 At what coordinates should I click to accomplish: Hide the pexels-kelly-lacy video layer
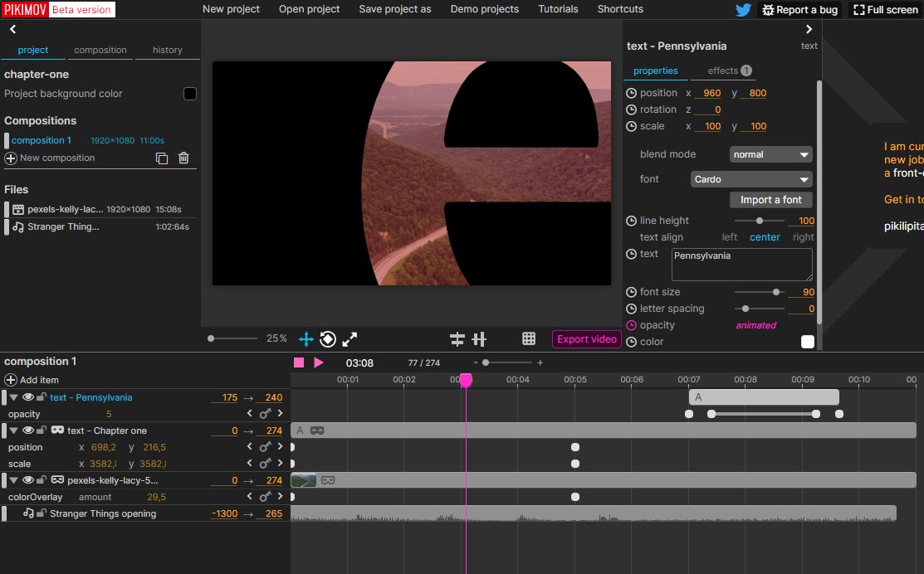[x=27, y=479]
